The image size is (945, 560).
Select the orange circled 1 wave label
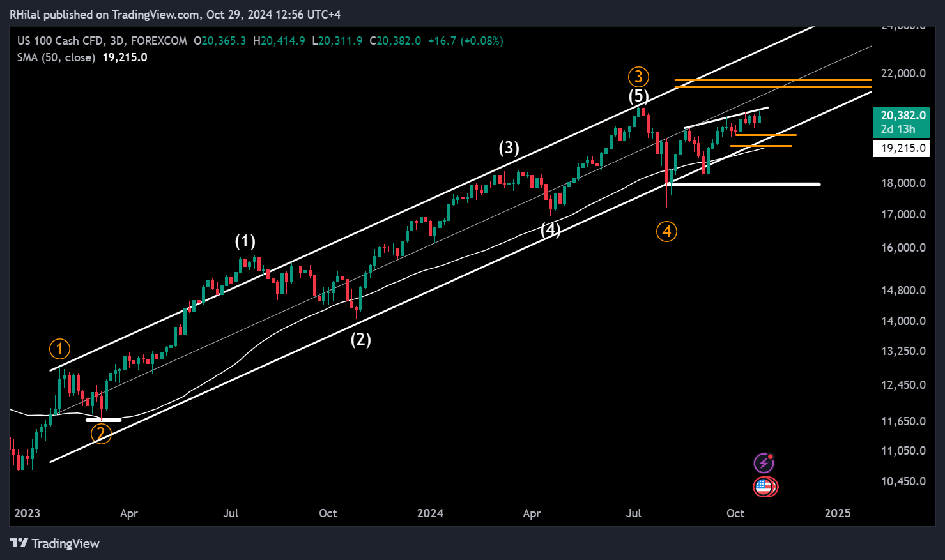59,349
